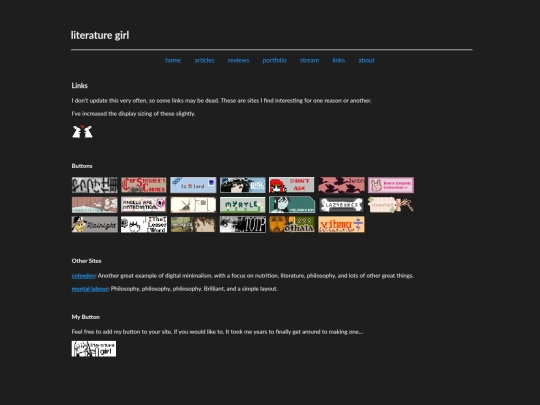Open the Othala site button
The height and width of the screenshot is (405, 540).
tap(292, 224)
